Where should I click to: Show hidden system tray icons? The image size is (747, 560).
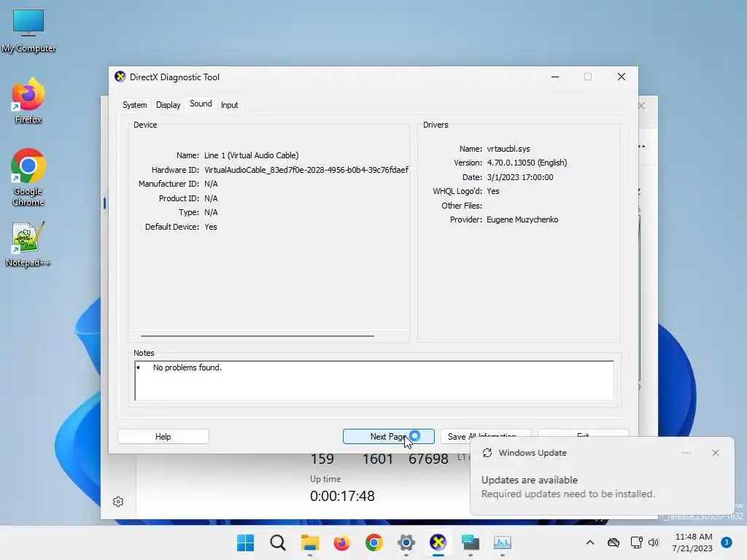click(x=589, y=542)
